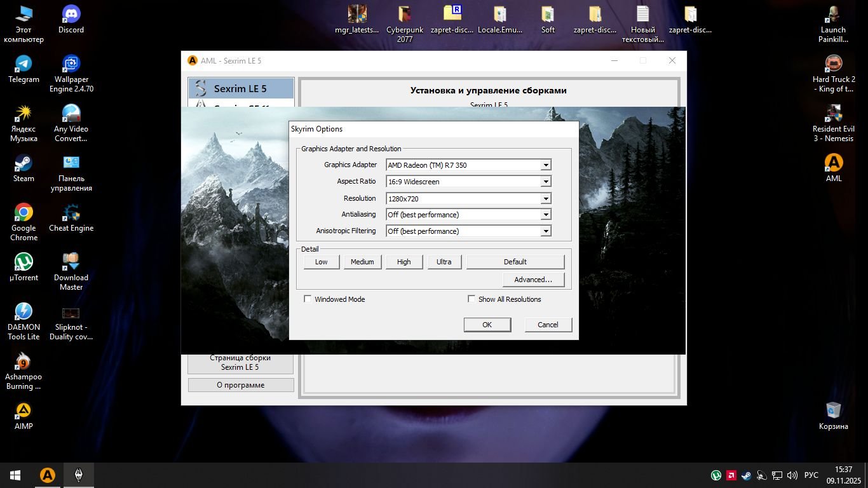The height and width of the screenshot is (488, 868).
Task: Open the Aspect Ratio dropdown
Action: pos(545,182)
